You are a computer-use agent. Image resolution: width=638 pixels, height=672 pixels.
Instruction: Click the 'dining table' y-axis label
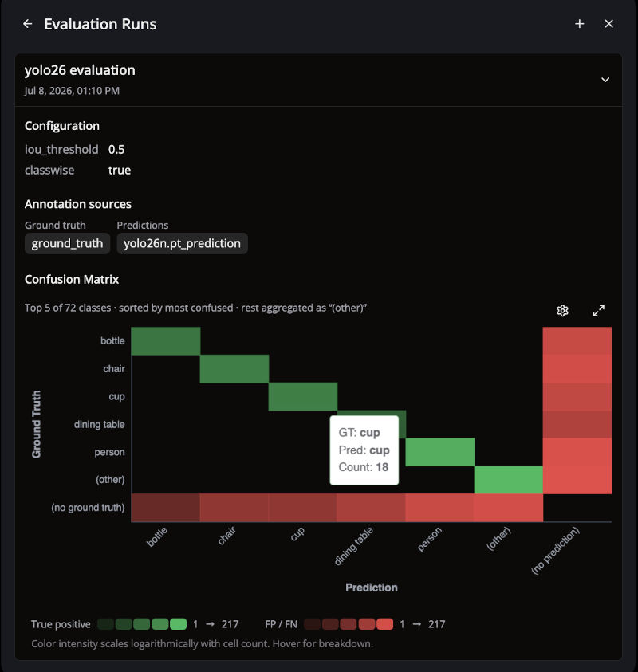coord(100,424)
